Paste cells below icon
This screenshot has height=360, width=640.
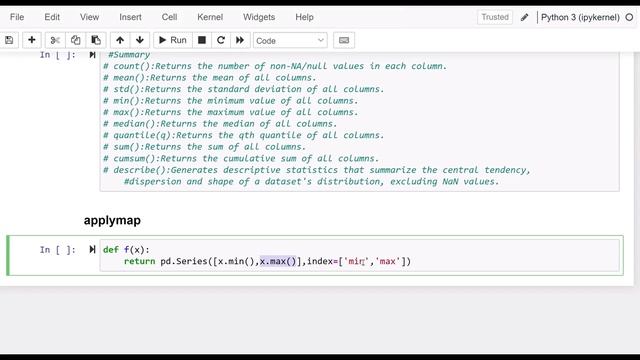(x=96, y=40)
